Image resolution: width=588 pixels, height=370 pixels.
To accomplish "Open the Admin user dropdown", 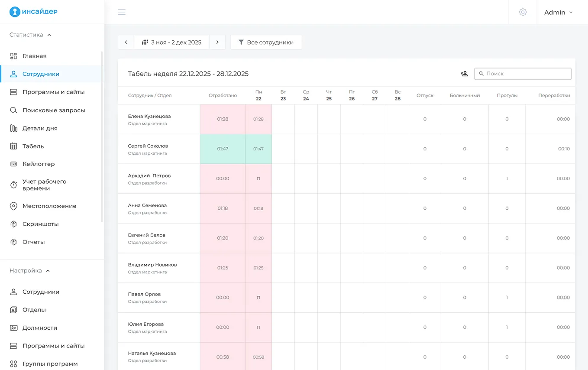I will coord(558,12).
